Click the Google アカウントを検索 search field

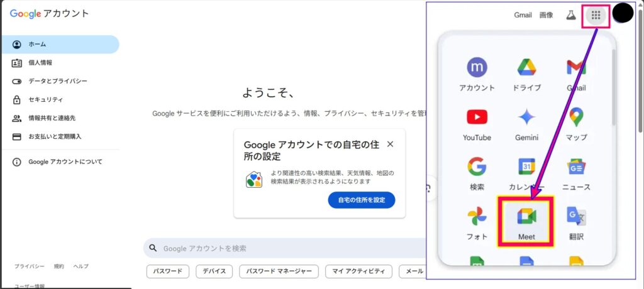click(283, 248)
